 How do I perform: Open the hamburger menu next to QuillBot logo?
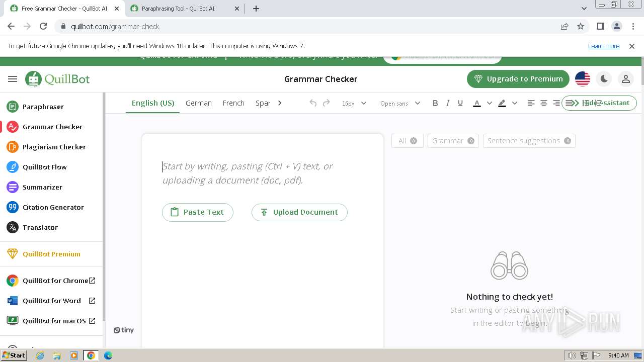point(13,79)
